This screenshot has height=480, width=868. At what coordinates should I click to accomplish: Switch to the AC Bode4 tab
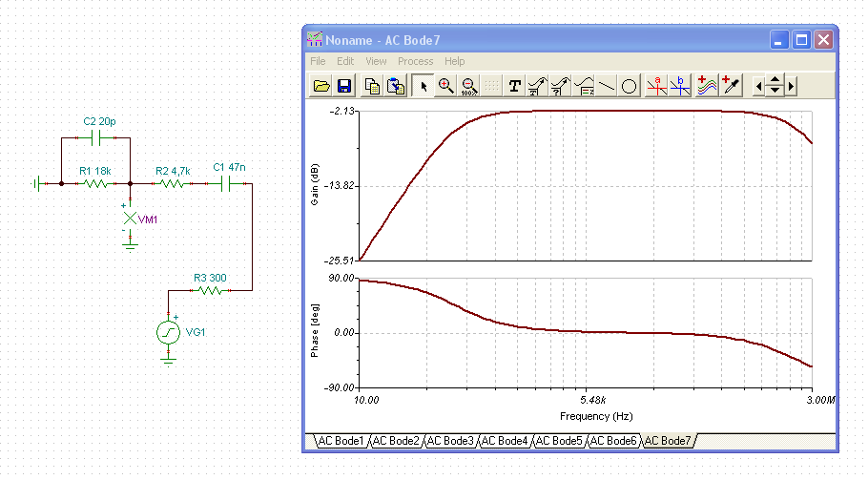[x=505, y=441]
